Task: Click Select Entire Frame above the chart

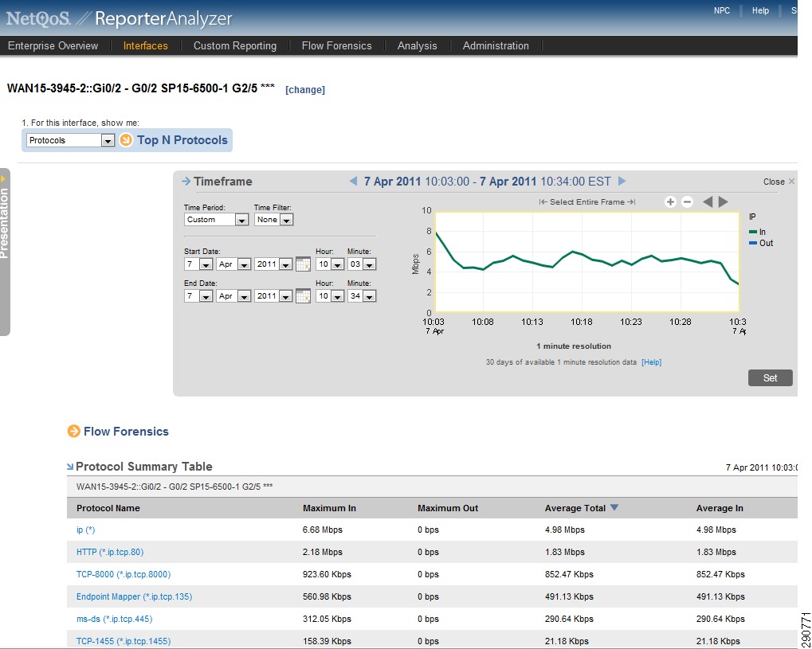Action: (587, 201)
